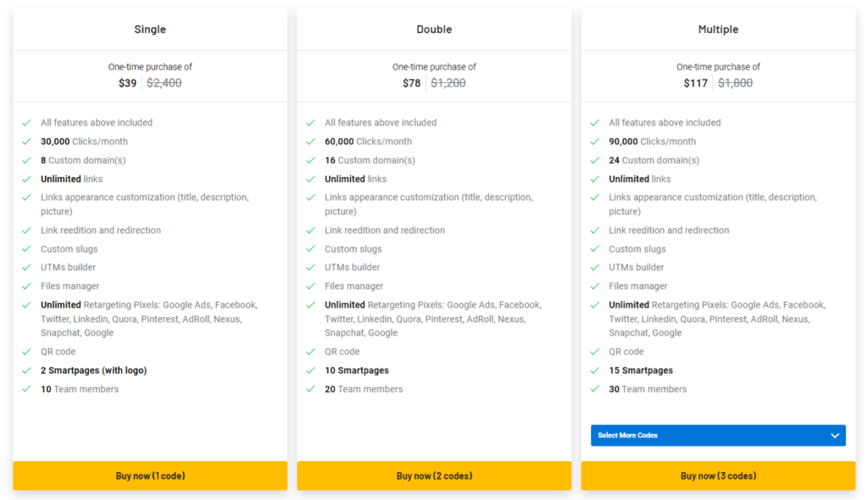Select the Multiple plan heading
Image resolution: width=868 pixels, height=500 pixels.
pos(718,30)
